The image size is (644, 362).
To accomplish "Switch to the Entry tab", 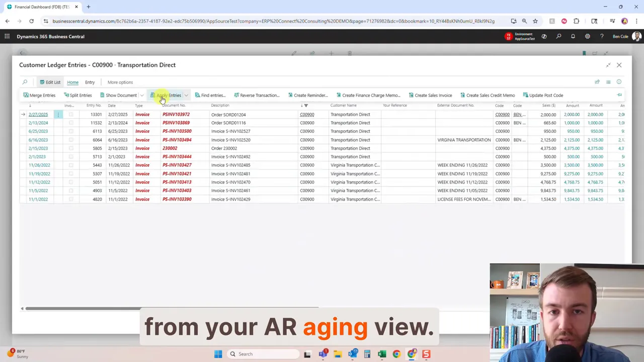I will 90,82.
